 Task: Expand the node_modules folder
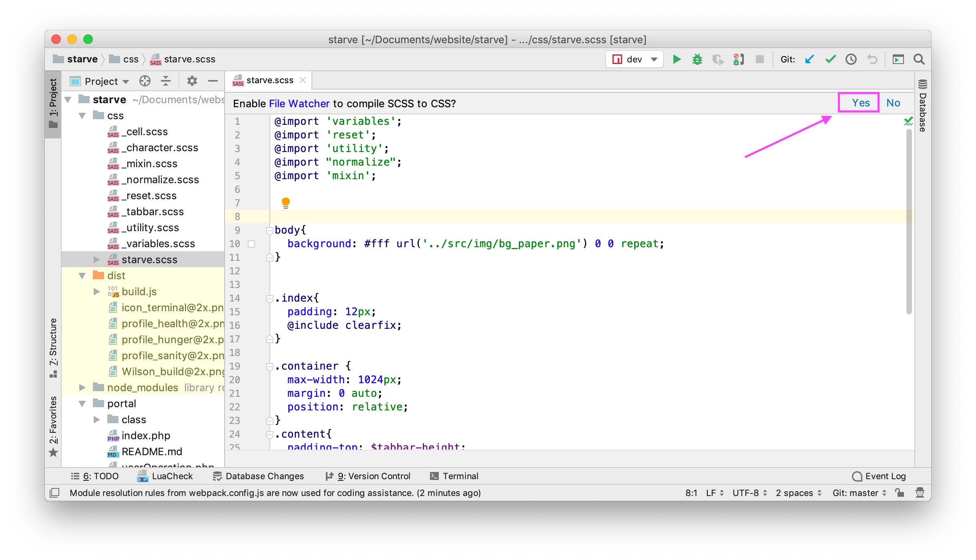click(x=82, y=387)
